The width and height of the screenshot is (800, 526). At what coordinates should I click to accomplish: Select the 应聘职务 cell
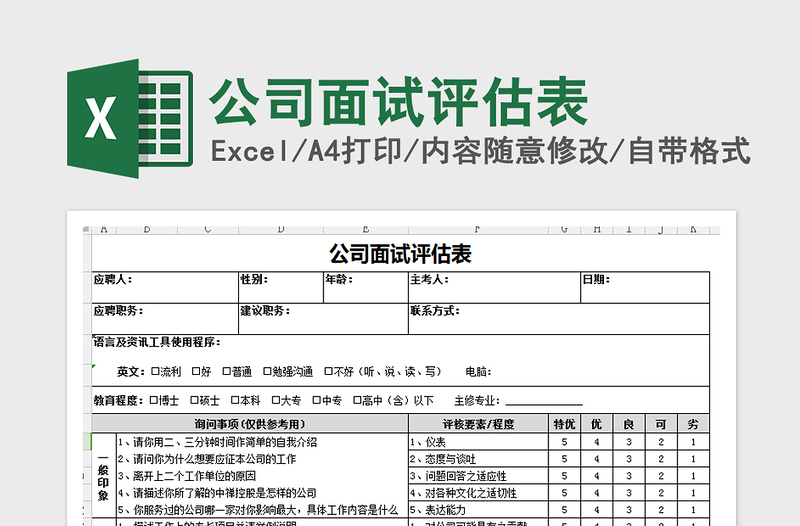(165, 319)
